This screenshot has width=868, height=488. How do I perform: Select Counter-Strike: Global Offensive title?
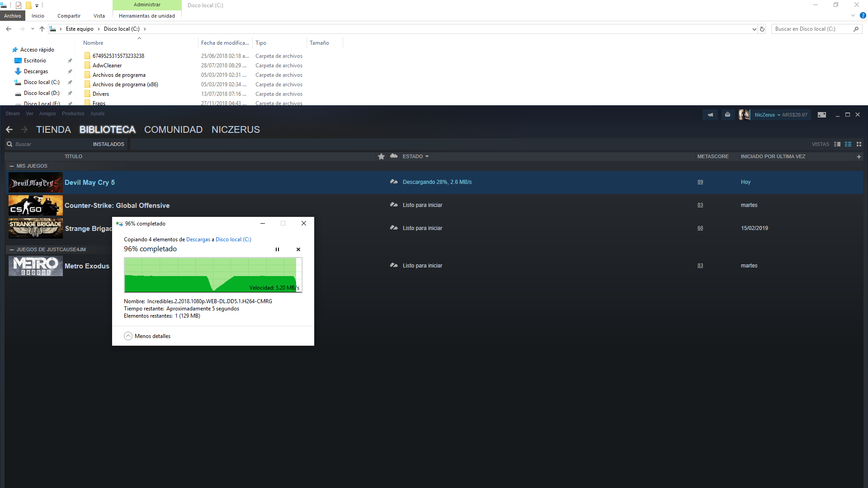click(x=117, y=206)
